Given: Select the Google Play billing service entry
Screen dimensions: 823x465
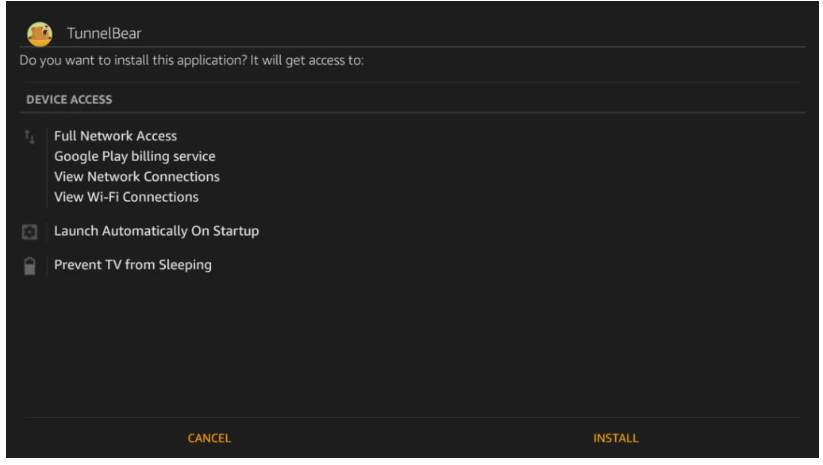Looking at the screenshot, I should [135, 156].
